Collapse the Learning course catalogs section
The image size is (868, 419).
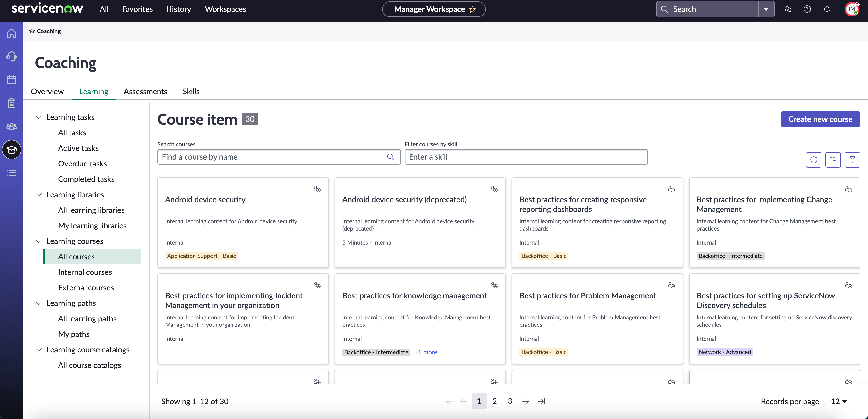click(39, 350)
